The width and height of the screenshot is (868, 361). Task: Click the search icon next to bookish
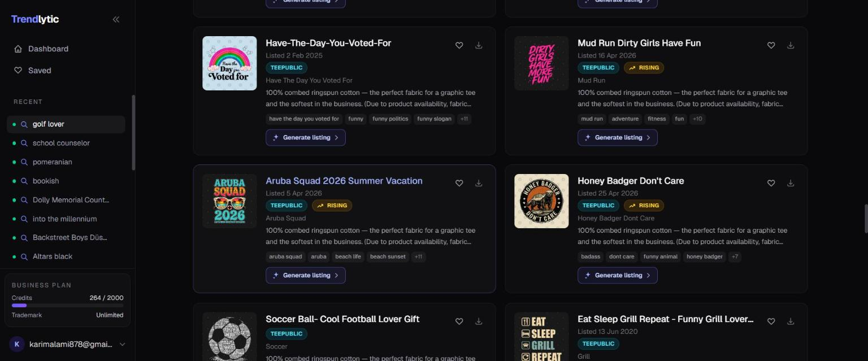[x=24, y=181]
